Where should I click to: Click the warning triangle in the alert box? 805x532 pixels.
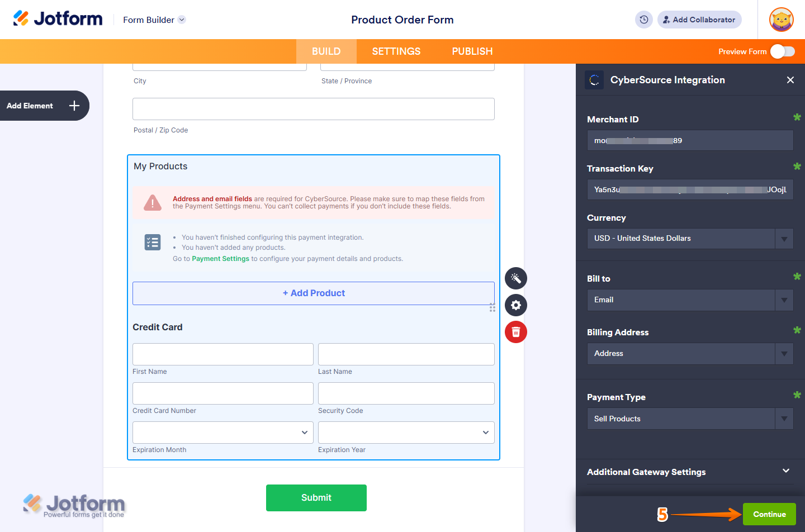[x=152, y=202]
